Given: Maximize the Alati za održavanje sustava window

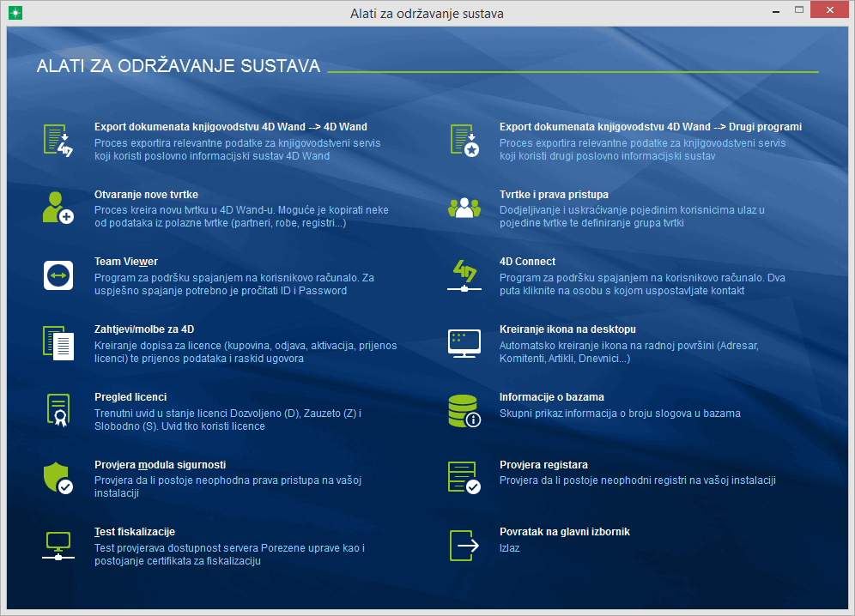Looking at the screenshot, I should point(799,9).
